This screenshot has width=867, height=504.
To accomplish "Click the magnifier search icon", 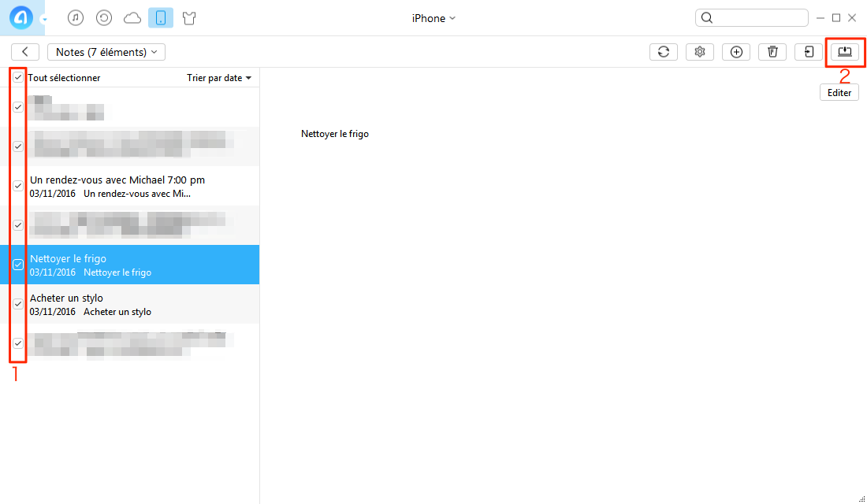I will [x=707, y=17].
